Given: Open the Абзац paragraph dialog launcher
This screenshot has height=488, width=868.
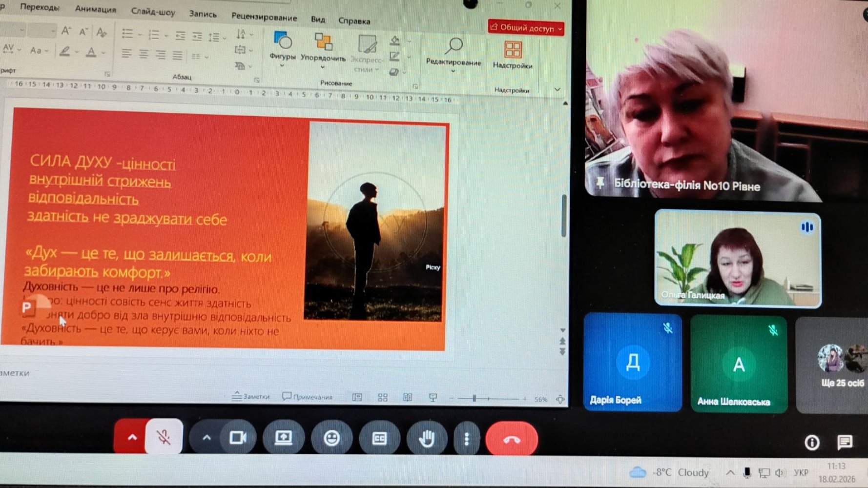Looking at the screenshot, I should point(257,80).
